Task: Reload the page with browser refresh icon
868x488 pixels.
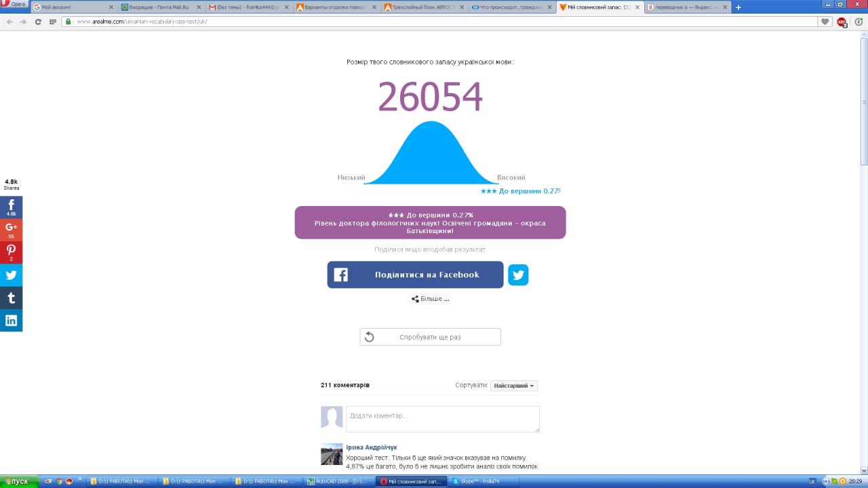Action: click(38, 22)
